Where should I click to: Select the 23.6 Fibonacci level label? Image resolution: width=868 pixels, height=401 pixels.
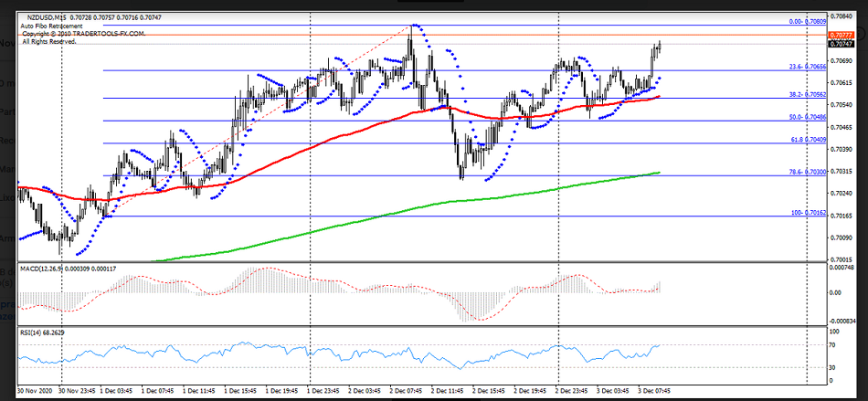(x=807, y=67)
